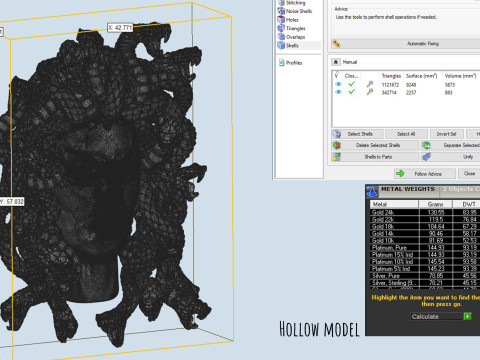Sort shells by Surface column header
The height and width of the screenshot is (360, 480).
tap(422, 76)
